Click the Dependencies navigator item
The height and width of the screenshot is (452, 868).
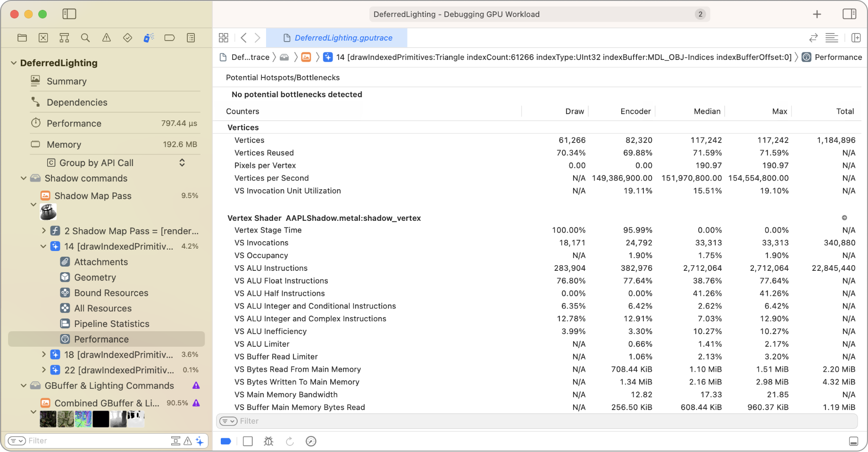77,102
